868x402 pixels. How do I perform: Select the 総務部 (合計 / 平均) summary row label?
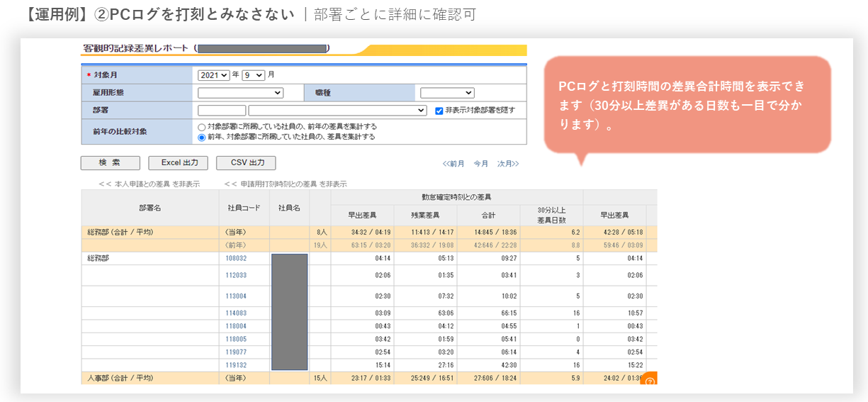click(x=119, y=233)
